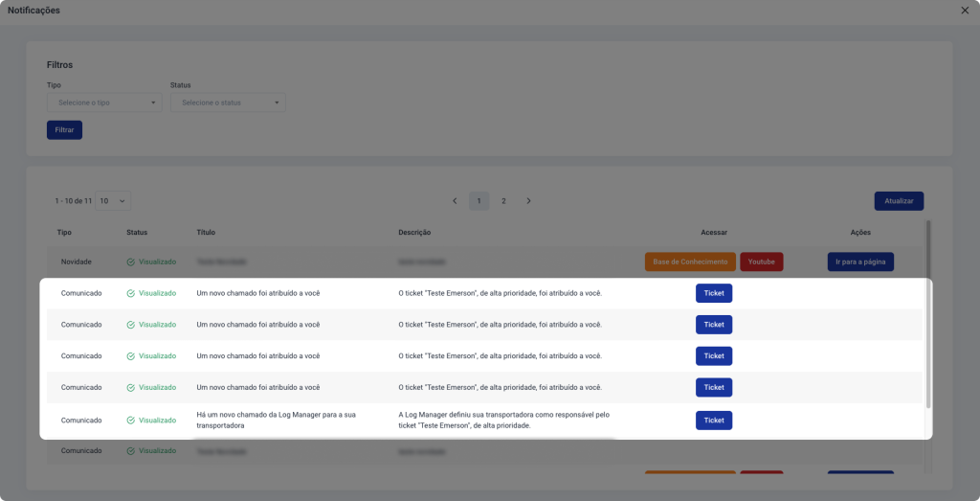The width and height of the screenshot is (980, 501).
Task: Go to the previous page with left chevron
Action: (455, 201)
